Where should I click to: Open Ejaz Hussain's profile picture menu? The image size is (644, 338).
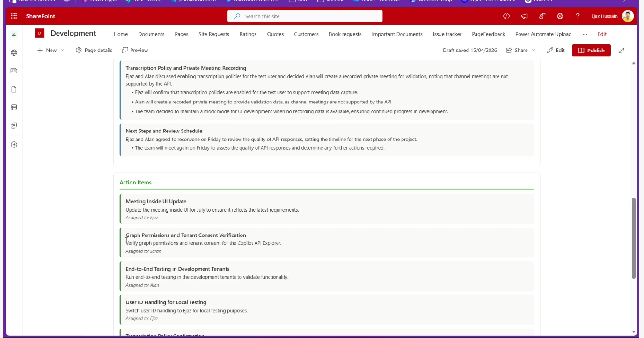628,16
